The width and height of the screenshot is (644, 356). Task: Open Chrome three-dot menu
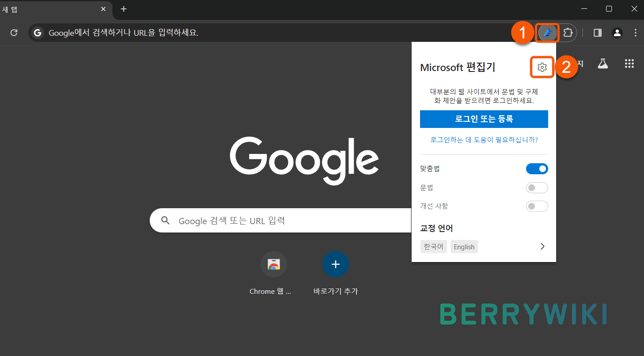pos(636,33)
